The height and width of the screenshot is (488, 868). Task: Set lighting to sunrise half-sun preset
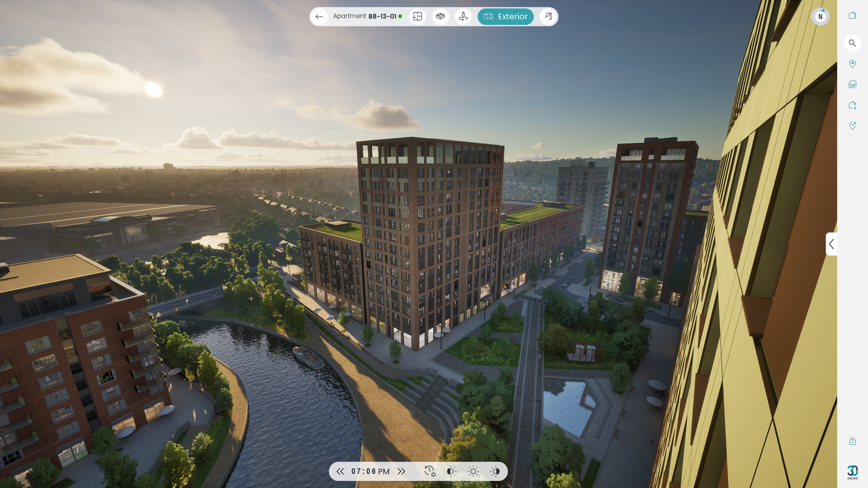pos(451,471)
